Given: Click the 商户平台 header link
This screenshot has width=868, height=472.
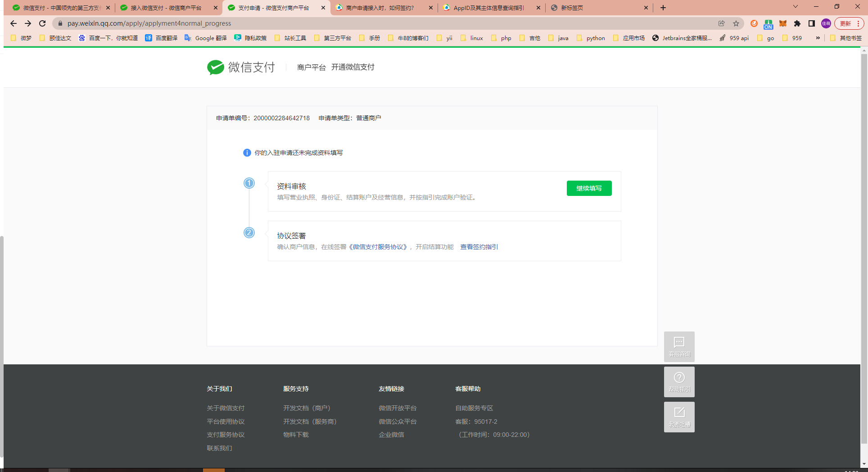Looking at the screenshot, I should tap(312, 67).
